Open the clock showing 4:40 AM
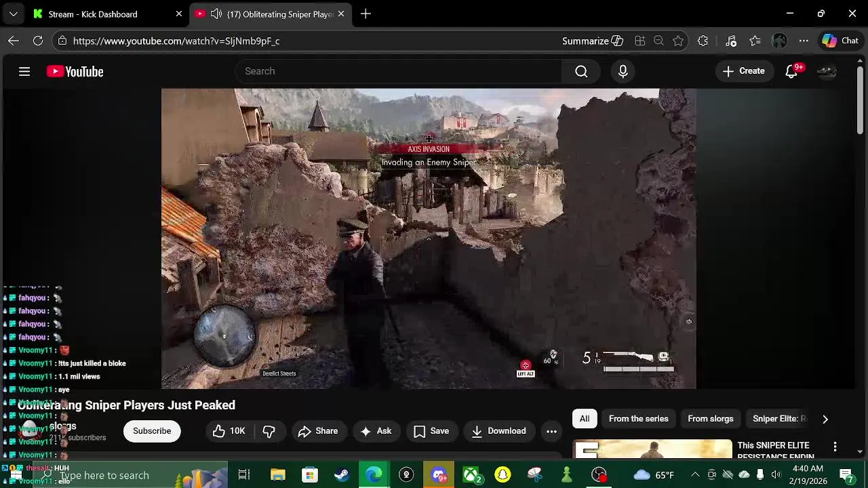Screen dimensions: 868x488 (808, 475)
